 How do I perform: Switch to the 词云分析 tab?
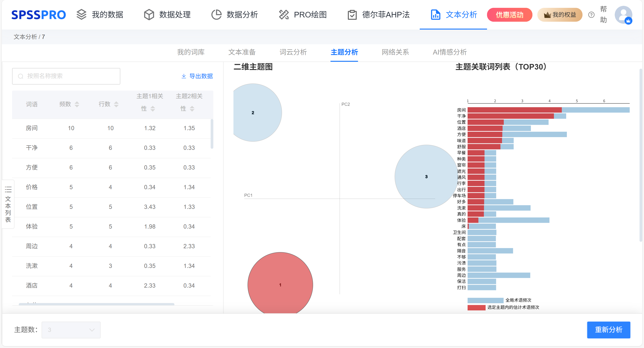[x=293, y=52]
